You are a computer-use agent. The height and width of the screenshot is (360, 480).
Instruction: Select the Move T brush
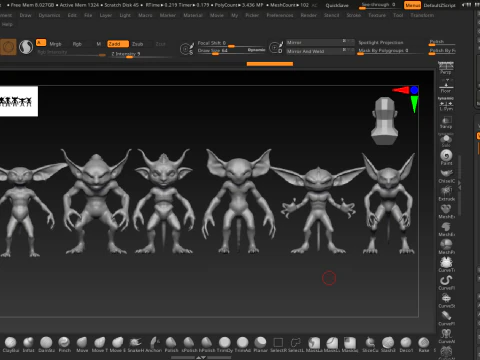pos(99,345)
